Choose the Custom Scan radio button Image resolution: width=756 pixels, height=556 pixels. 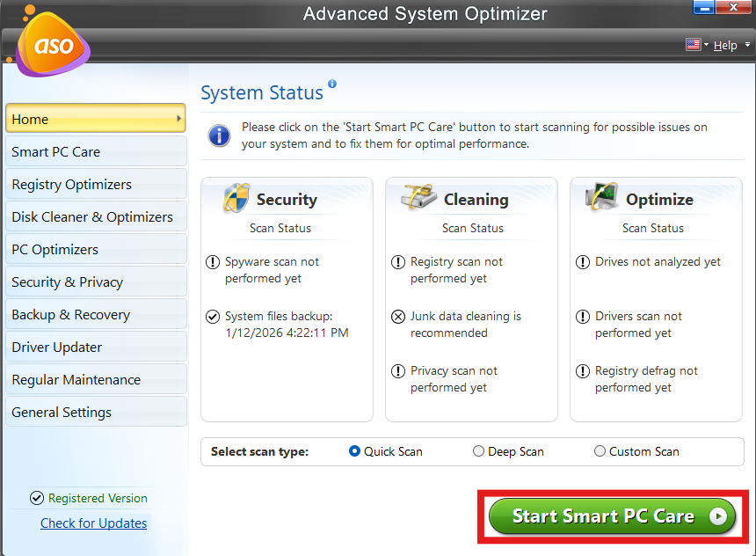click(600, 451)
